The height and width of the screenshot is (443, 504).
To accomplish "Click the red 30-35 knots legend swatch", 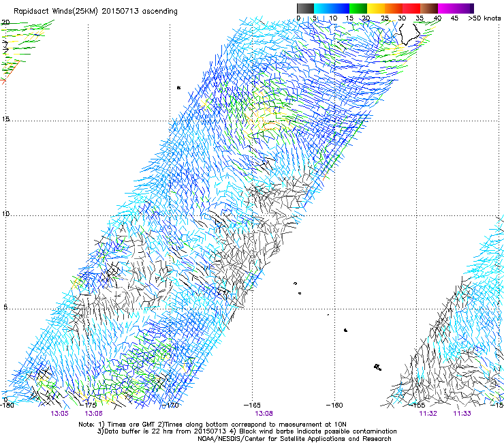I will point(411,8).
